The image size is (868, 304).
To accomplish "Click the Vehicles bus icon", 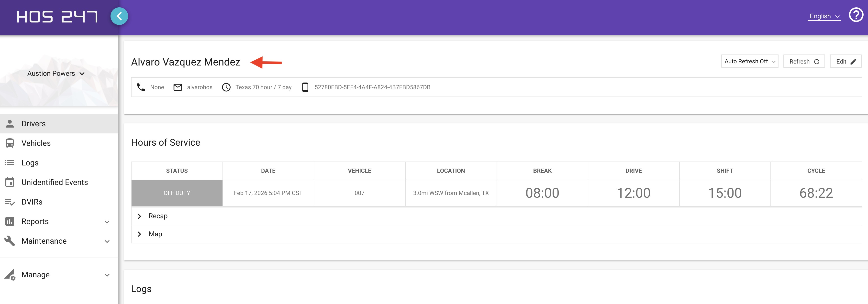I will 10,143.
